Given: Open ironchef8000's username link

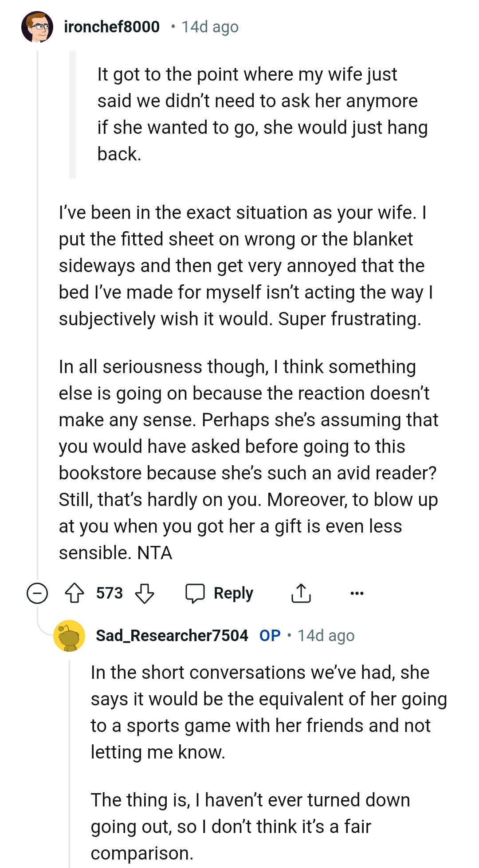Looking at the screenshot, I should 110,27.
